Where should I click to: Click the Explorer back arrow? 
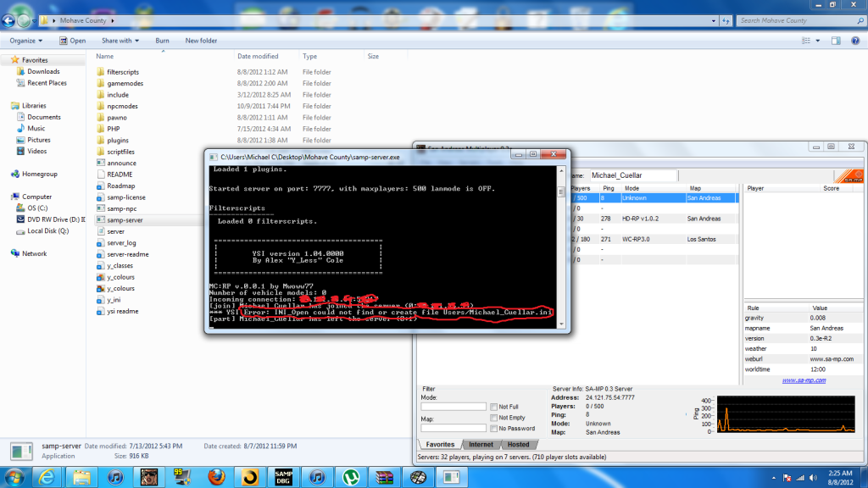8,20
